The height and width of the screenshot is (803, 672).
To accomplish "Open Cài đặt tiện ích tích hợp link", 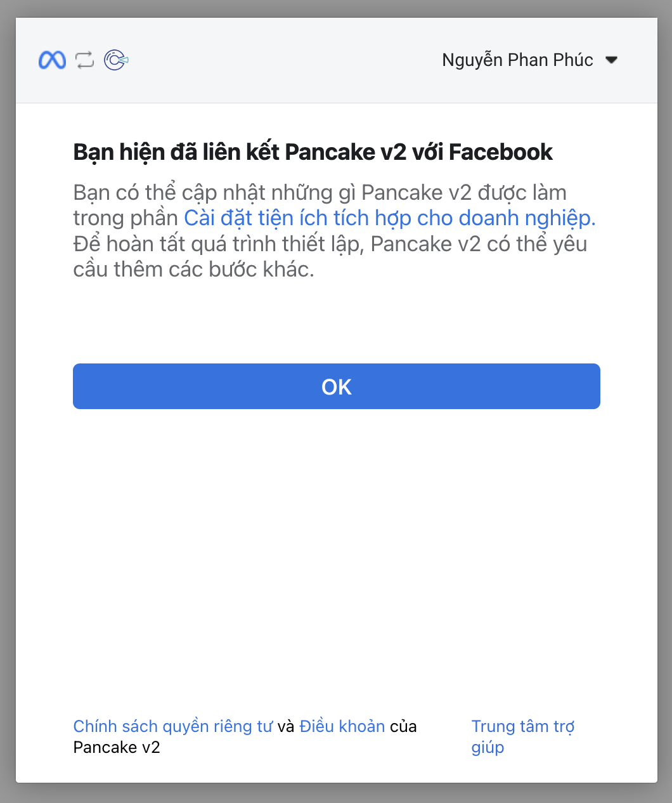I will coord(389,218).
